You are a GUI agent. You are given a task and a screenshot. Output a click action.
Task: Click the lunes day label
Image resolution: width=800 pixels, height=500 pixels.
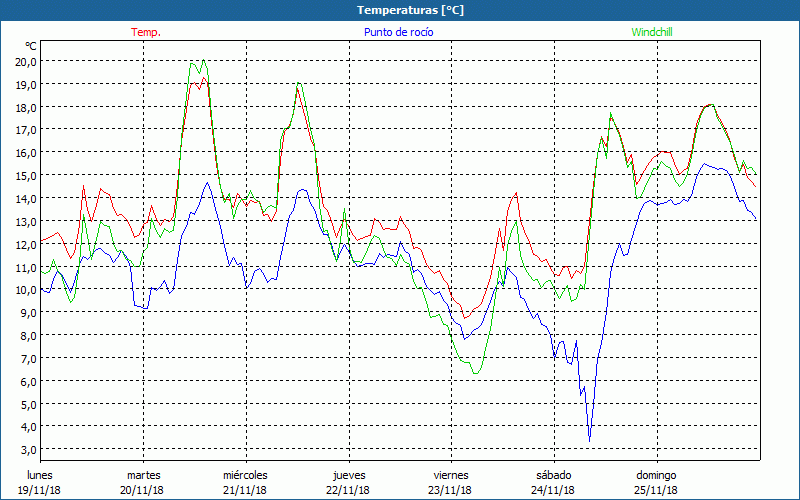(40, 476)
